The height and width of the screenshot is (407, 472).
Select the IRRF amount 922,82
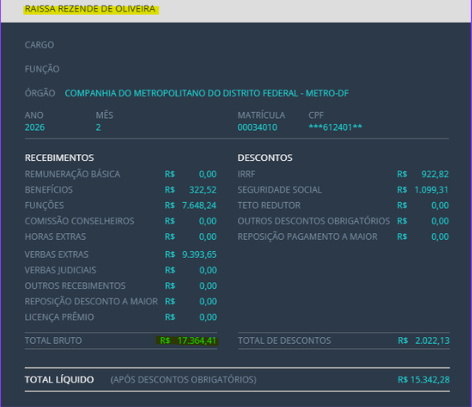[x=435, y=174]
